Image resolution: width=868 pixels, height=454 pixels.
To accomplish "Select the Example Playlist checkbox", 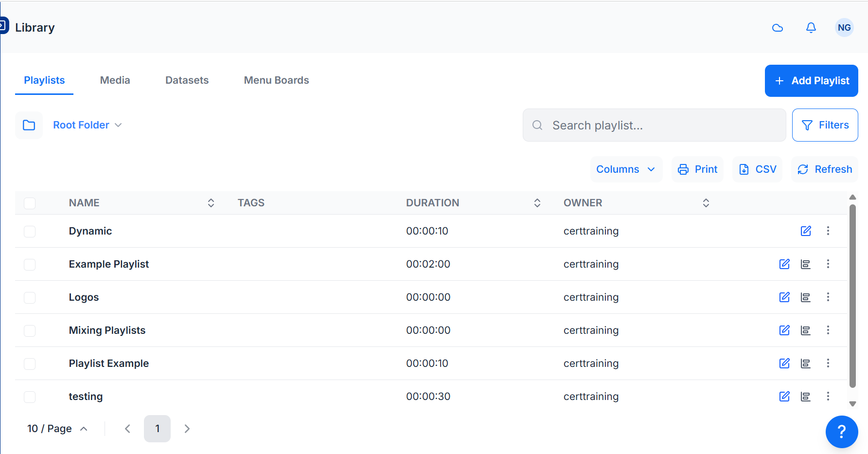I will pos(30,264).
